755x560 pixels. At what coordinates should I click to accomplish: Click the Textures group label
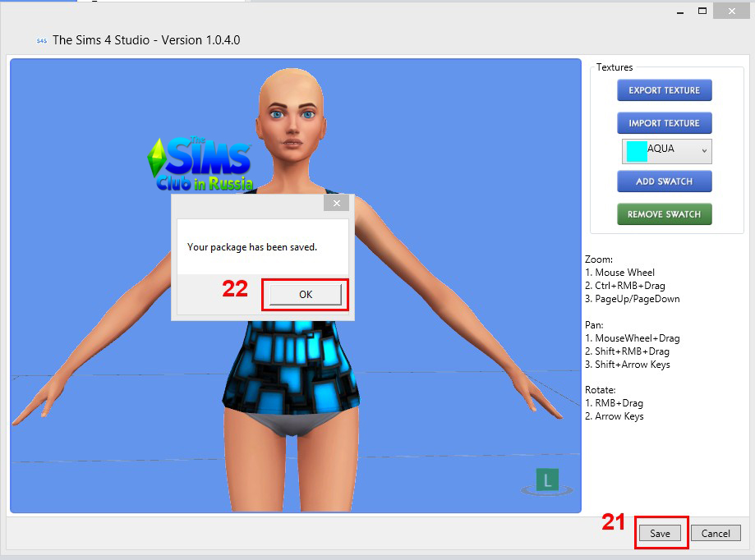pos(615,67)
